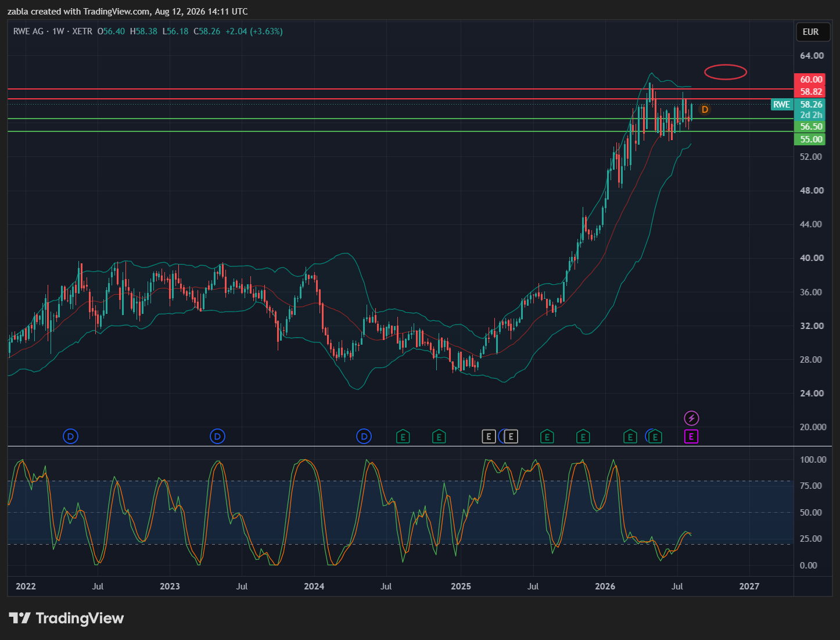Open the green earnings marker for November 2024

coord(439,437)
